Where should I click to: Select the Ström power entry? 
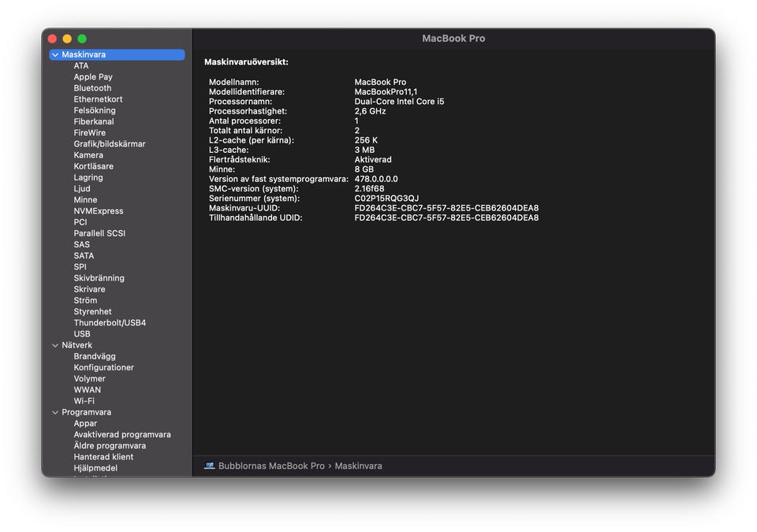(x=85, y=300)
